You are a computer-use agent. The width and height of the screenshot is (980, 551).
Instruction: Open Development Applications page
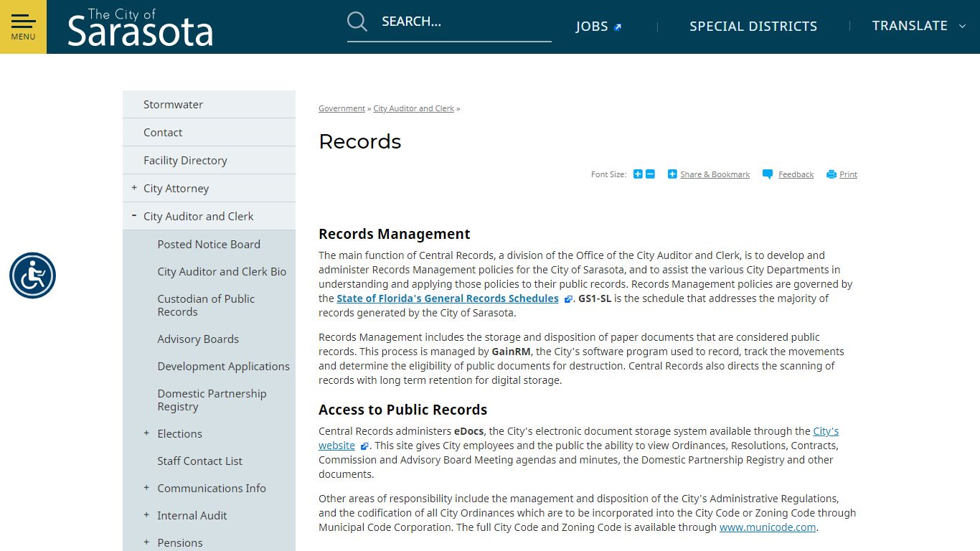click(224, 366)
